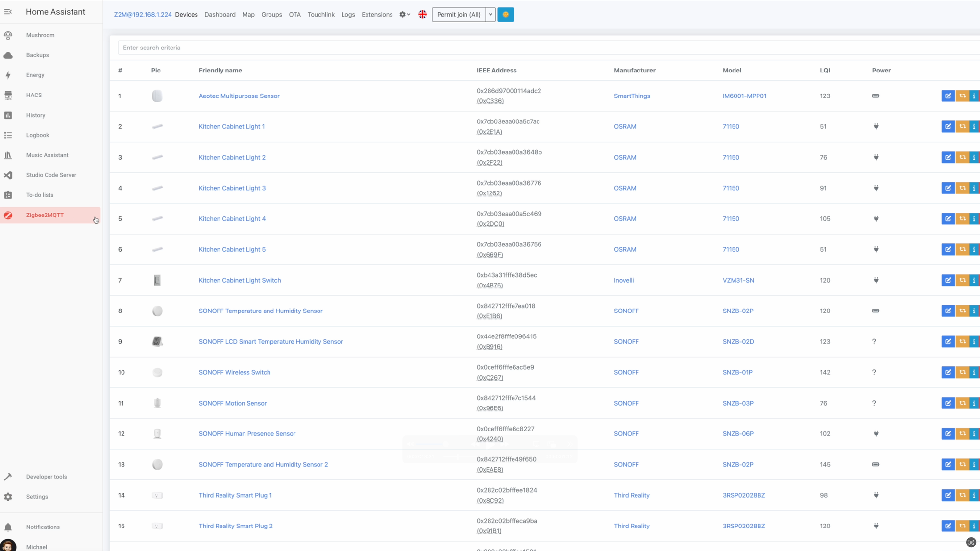The width and height of the screenshot is (980, 551).
Task: Open To-do lists clipboard icon
Action: click(x=8, y=195)
